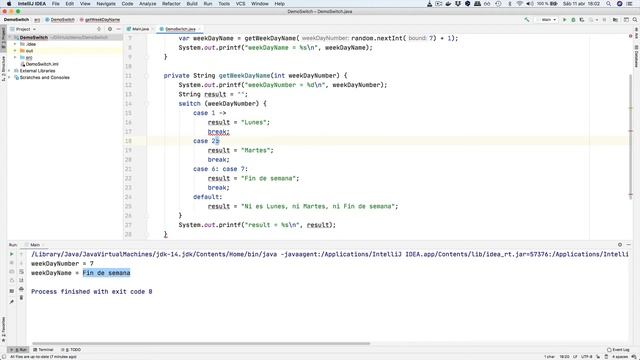Click the volume icon in macOS menu bar
This screenshot has height=360, width=640.
tap(530, 4)
